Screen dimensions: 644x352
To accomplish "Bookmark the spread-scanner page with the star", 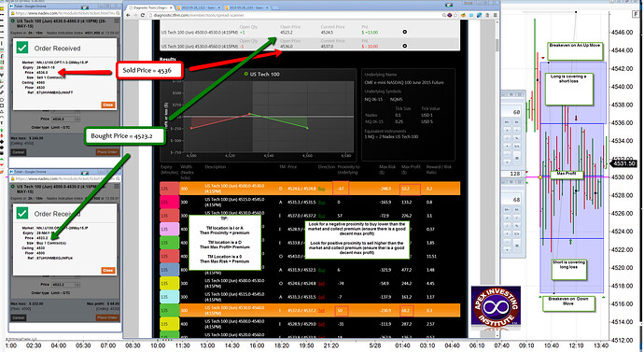I will click(455, 15).
